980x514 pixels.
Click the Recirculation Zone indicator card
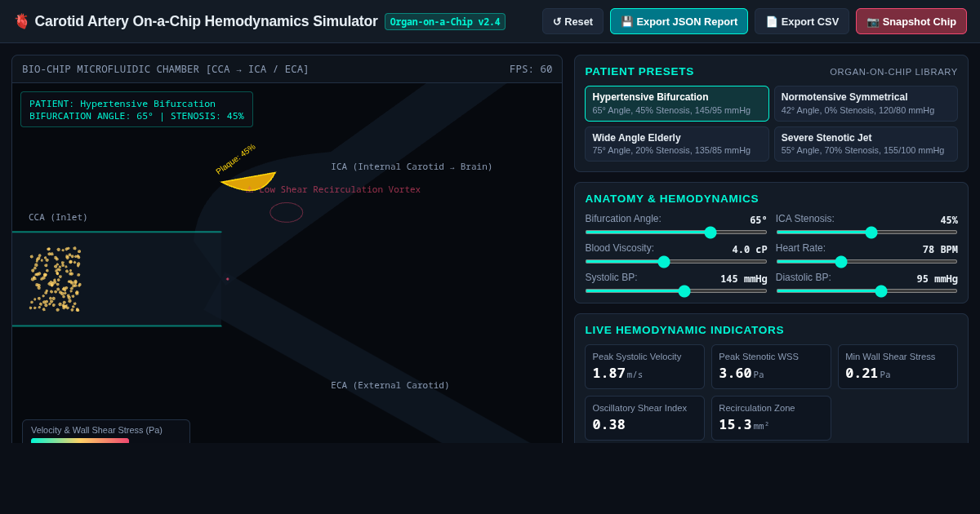coord(771,418)
